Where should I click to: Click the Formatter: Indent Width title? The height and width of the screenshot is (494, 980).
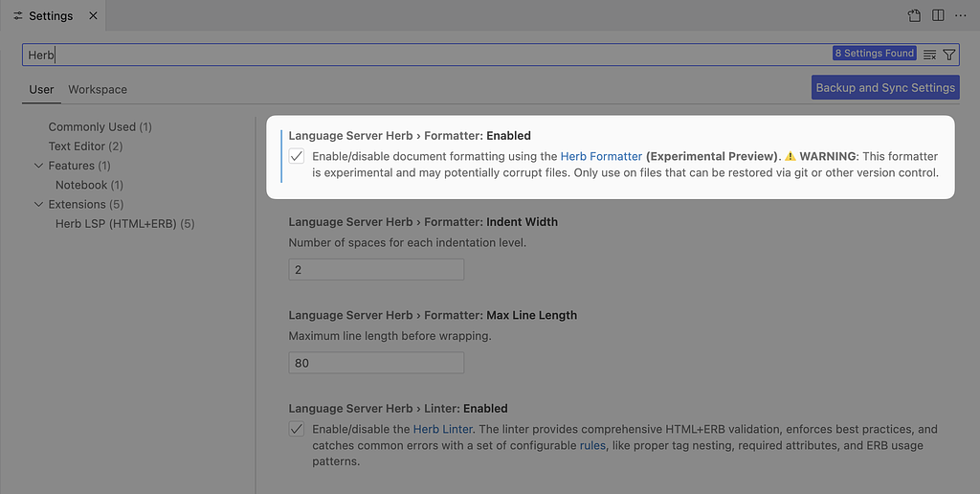[x=423, y=222]
